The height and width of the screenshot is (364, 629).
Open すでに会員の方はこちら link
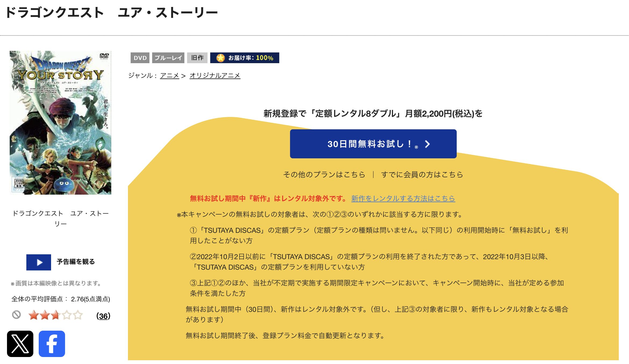click(x=422, y=174)
